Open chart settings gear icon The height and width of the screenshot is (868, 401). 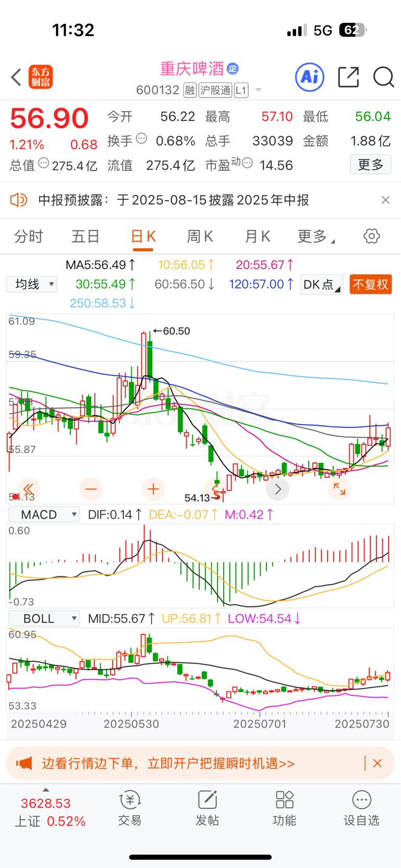coord(372,236)
